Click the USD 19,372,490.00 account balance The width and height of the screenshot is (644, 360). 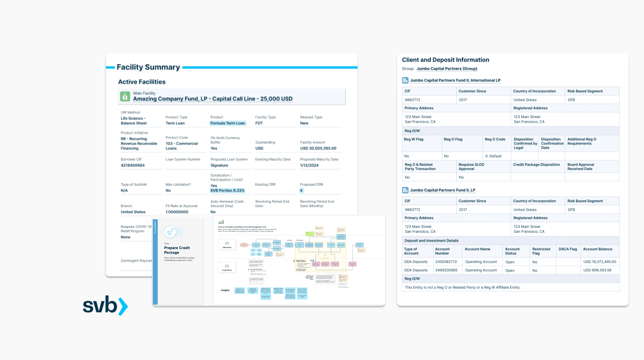tap(600, 262)
